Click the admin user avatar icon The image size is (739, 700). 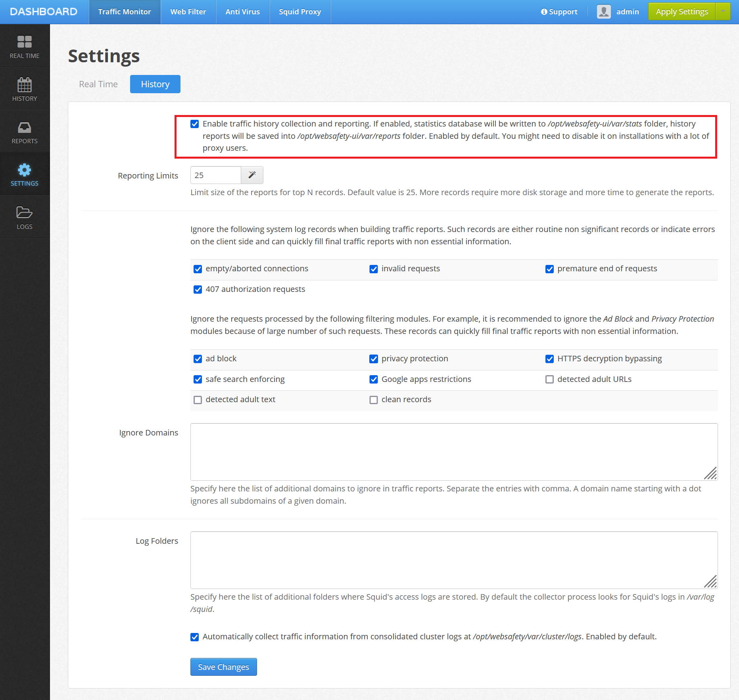coord(604,12)
